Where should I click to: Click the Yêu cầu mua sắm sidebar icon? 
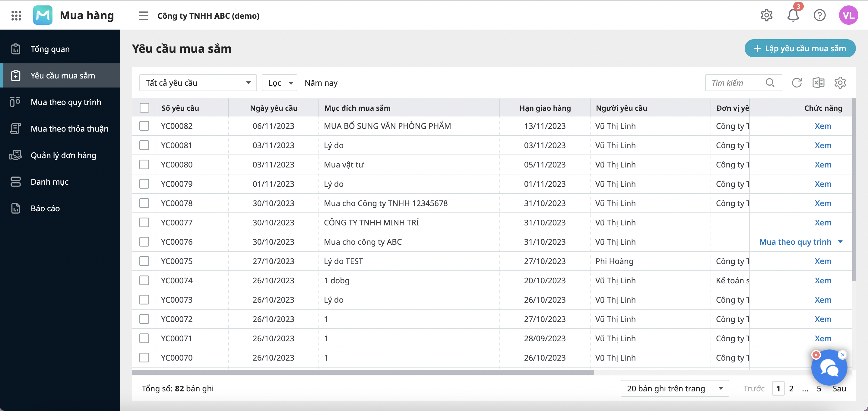pyautogui.click(x=15, y=75)
